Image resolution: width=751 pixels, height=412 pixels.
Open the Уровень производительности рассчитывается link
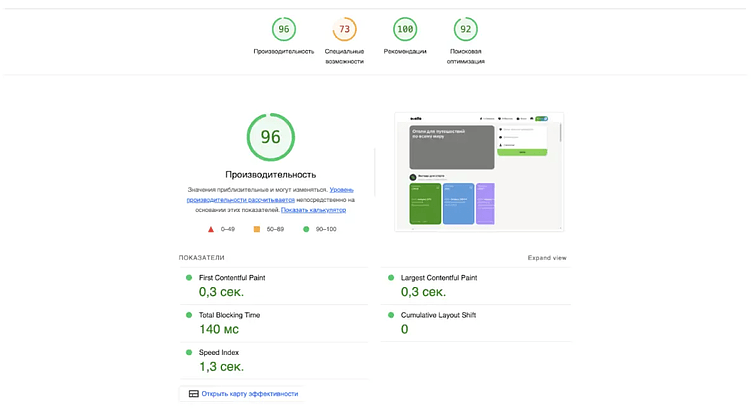tap(271, 195)
